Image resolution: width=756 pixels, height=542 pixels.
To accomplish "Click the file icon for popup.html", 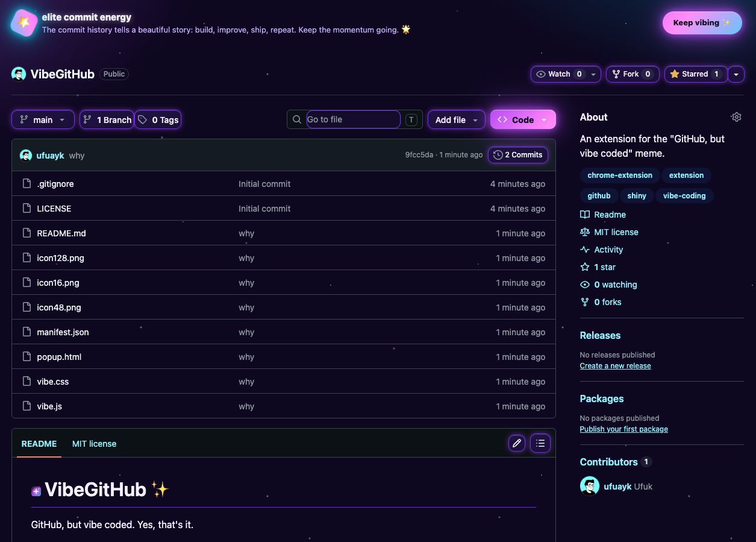I will (27, 357).
